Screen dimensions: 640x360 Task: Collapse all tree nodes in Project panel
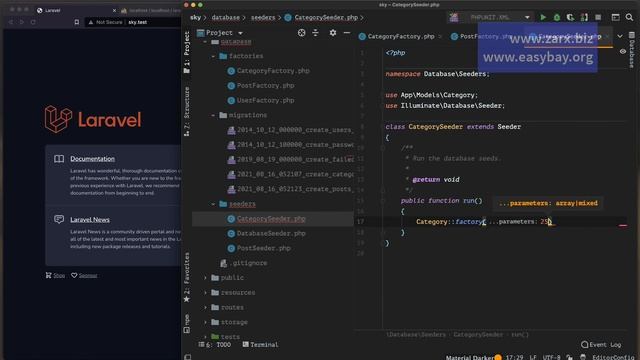316,33
